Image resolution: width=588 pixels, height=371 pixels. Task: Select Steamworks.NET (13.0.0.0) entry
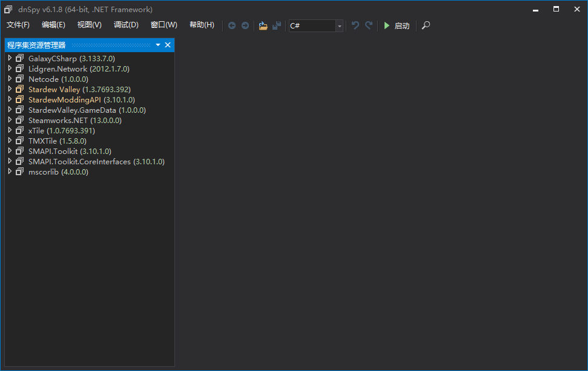pyautogui.click(x=75, y=121)
